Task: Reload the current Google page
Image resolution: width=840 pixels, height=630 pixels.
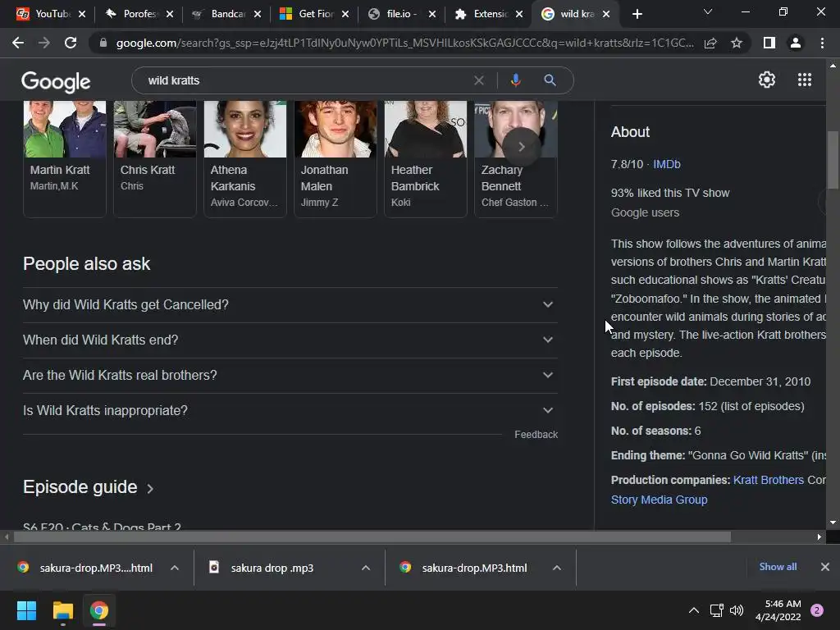Action: [x=71, y=43]
